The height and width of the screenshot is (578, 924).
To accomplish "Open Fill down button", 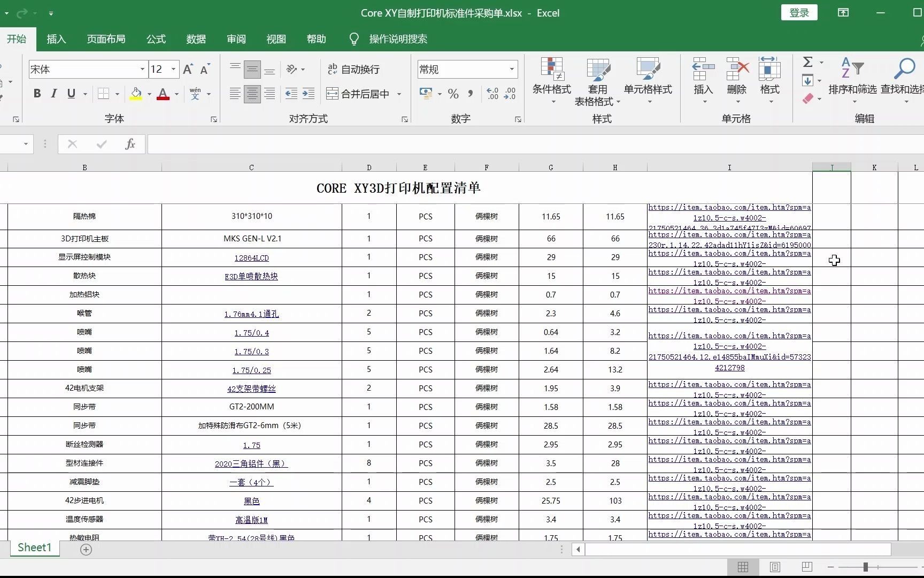I will pos(808,81).
